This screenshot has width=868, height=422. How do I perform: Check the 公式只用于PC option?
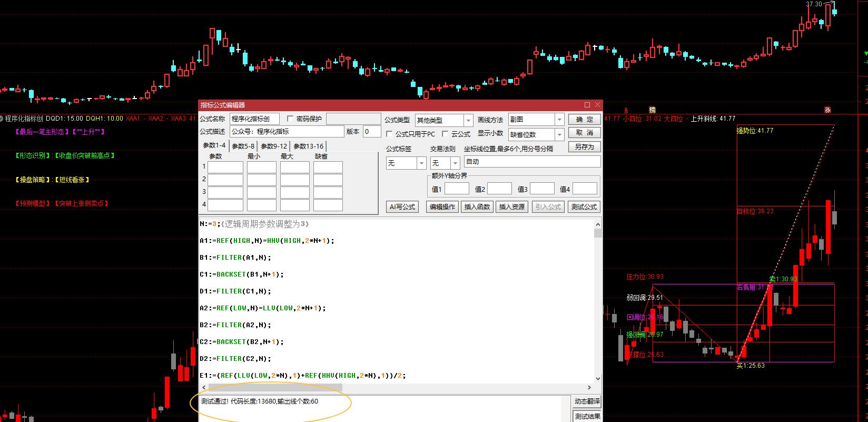click(390, 134)
